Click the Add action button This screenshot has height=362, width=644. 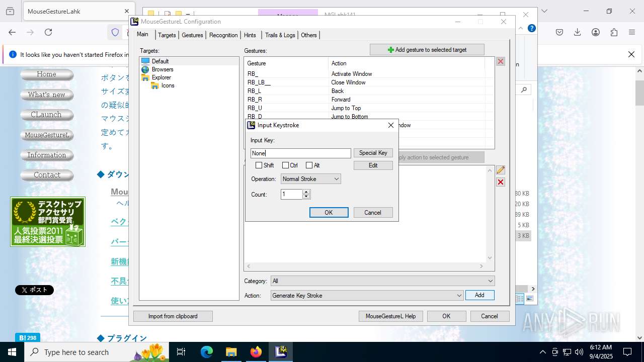pyautogui.click(x=479, y=295)
